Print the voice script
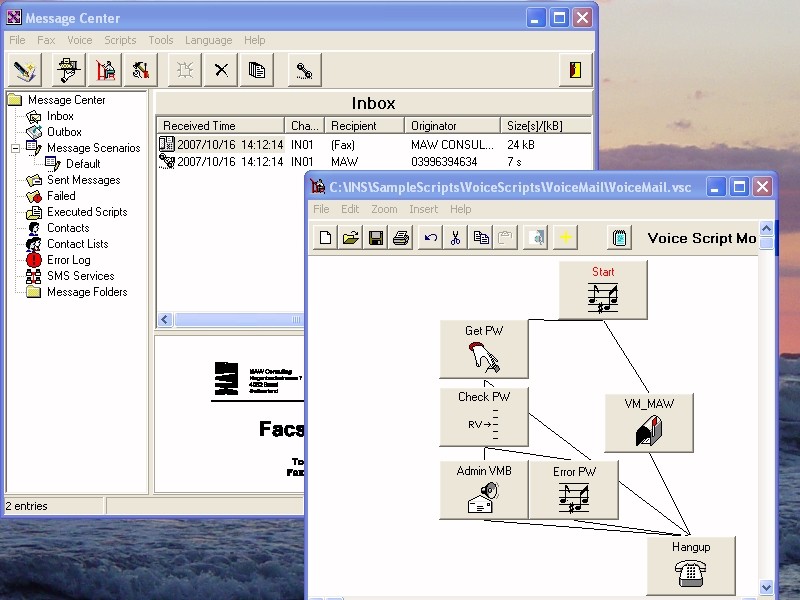 click(x=404, y=236)
